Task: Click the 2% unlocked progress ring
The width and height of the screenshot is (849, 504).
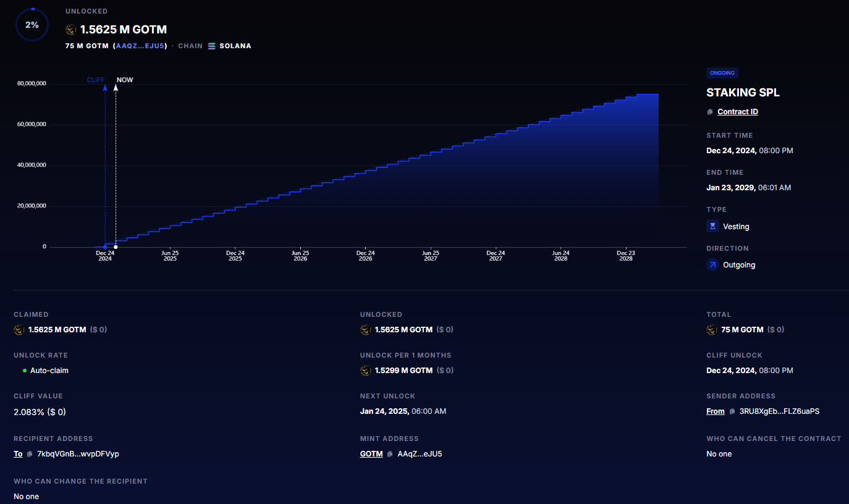Action: 32,25
